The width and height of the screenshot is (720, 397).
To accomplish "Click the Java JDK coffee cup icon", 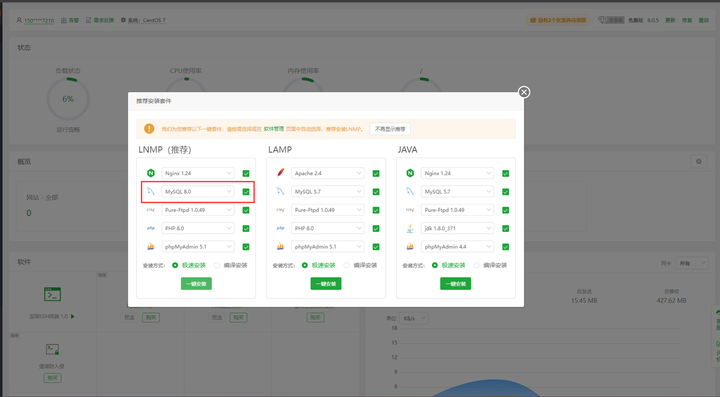I will pyautogui.click(x=410, y=228).
